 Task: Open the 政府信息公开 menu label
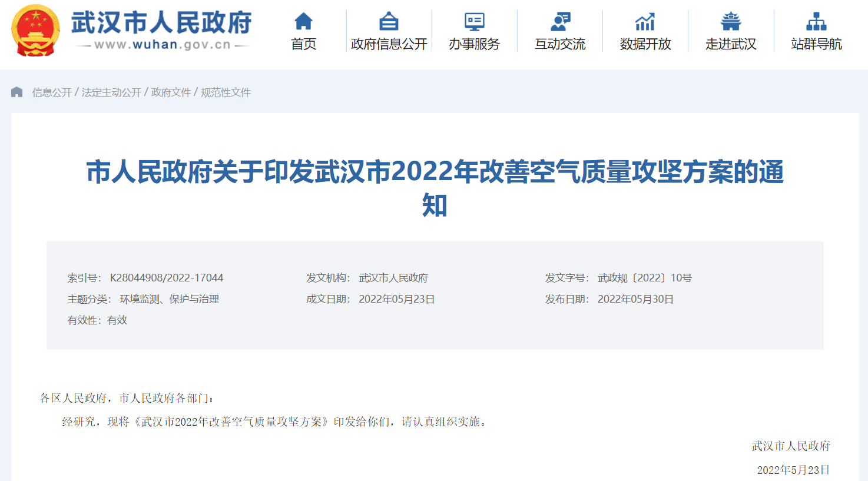[x=389, y=44]
